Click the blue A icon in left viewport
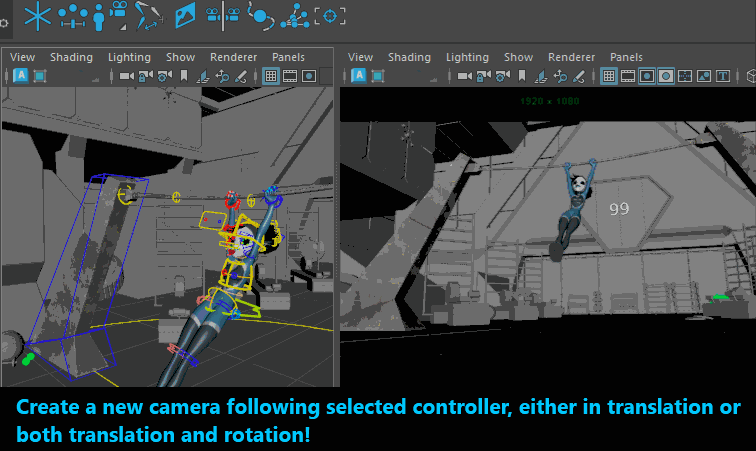756x451 pixels. point(19,76)
